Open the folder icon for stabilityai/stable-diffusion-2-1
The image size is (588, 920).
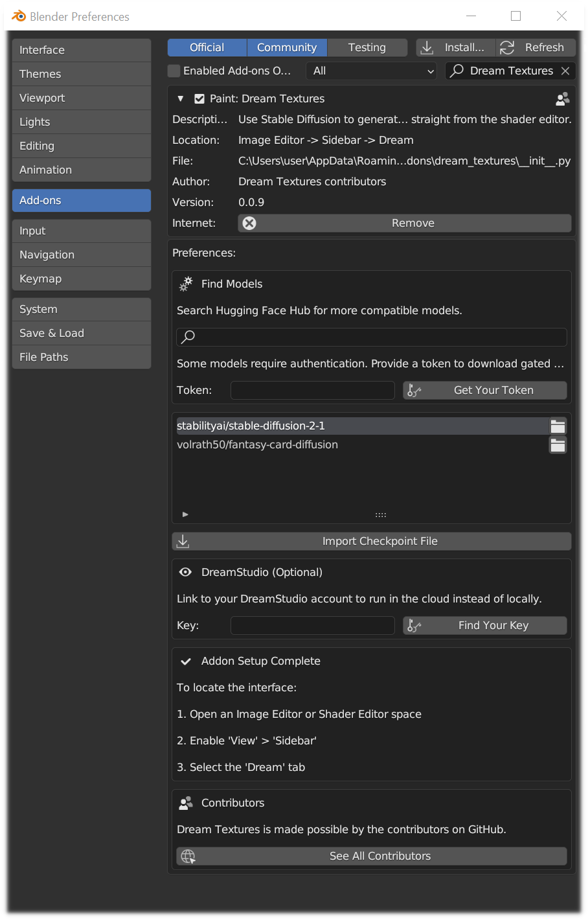pyautogui.click(x=558, y=426)
